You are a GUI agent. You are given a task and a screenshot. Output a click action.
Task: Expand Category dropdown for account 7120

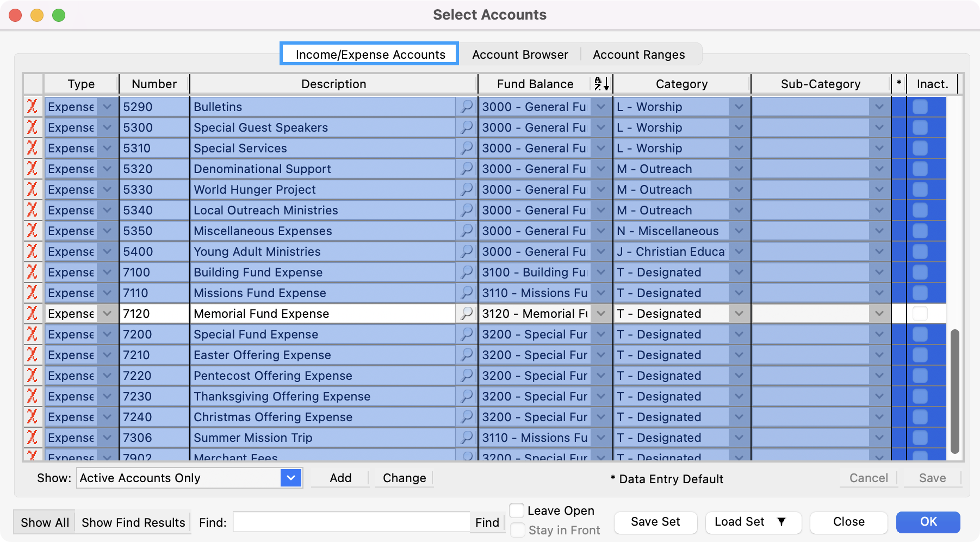739,313
